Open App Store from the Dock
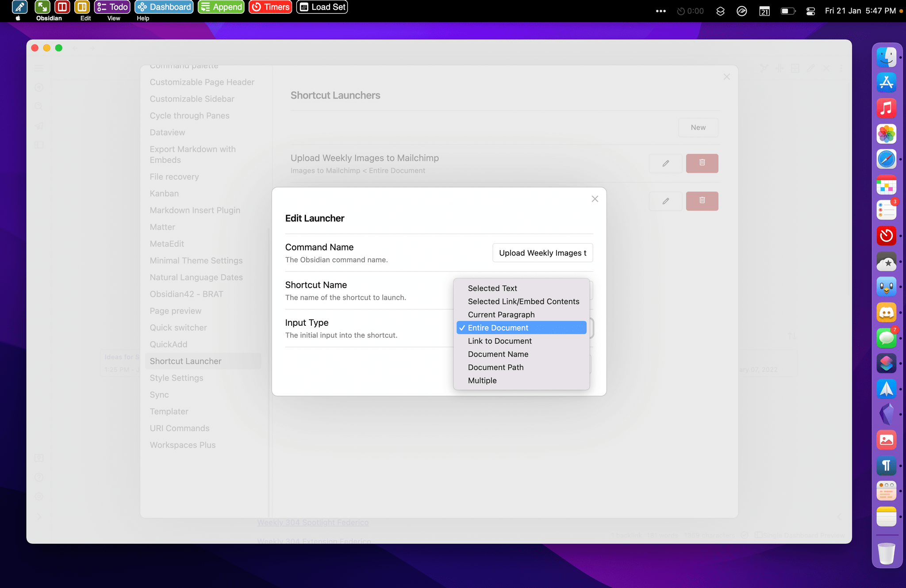Image resolution: width=906 pixels, height=588 pixels. pos(887,83)
